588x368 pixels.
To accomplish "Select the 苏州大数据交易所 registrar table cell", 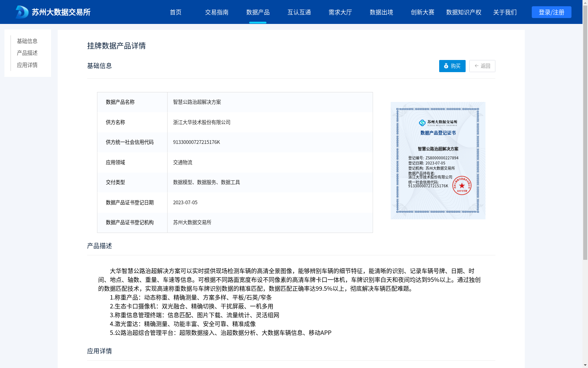I will click(270, 223).
